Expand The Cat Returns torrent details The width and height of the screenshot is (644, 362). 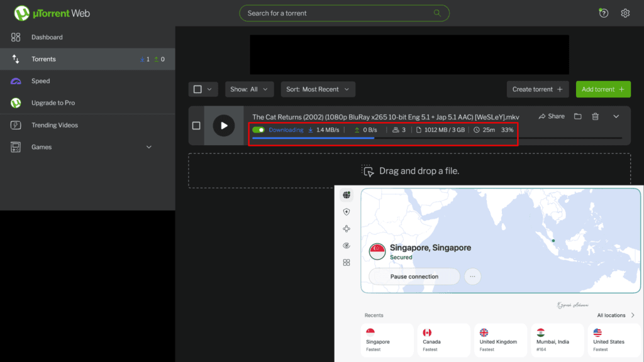click(616, 116)
